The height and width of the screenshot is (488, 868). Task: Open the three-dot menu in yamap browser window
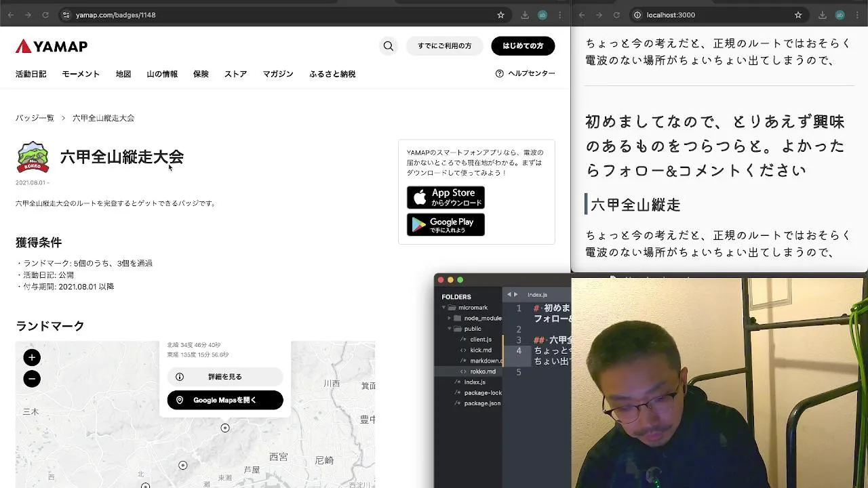click(x=560, y=15)
